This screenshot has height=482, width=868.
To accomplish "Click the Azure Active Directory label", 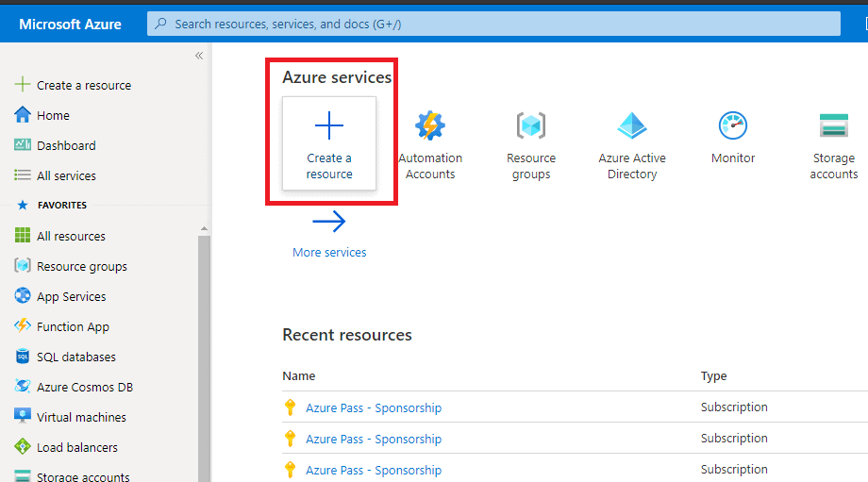I will point(631,166).
